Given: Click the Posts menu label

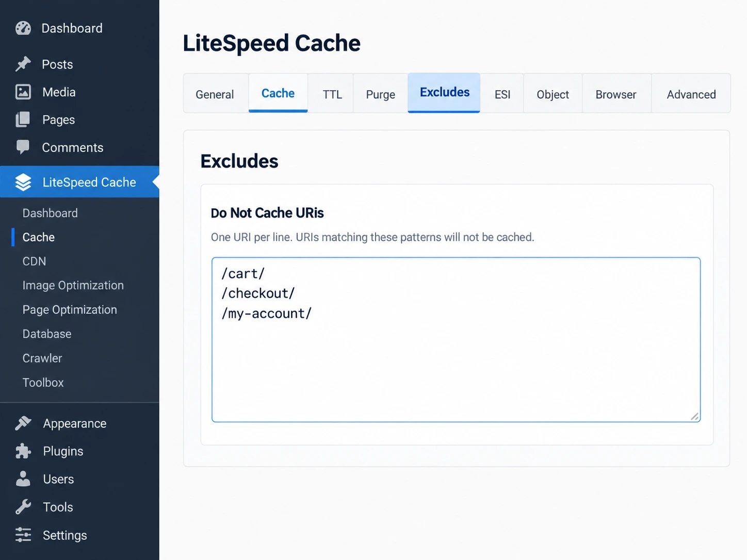Looking at the screenshot, I should [x=57, y=64].
